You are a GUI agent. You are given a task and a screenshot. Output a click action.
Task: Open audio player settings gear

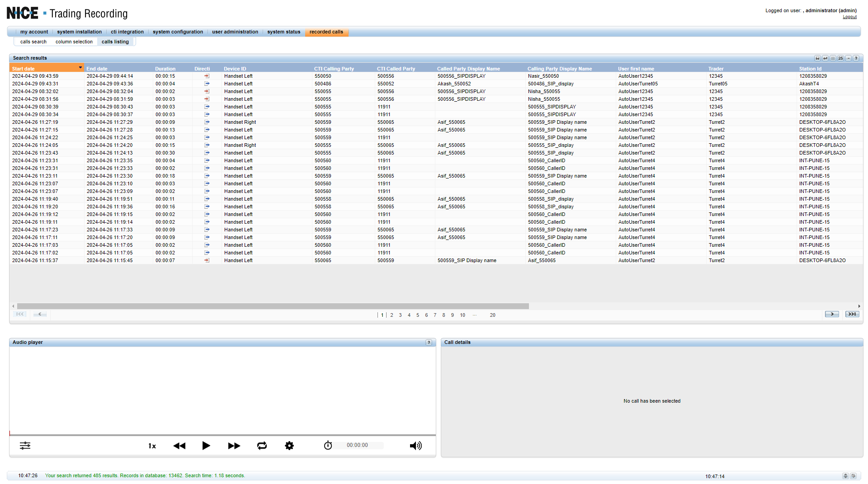tap(289, 446)
